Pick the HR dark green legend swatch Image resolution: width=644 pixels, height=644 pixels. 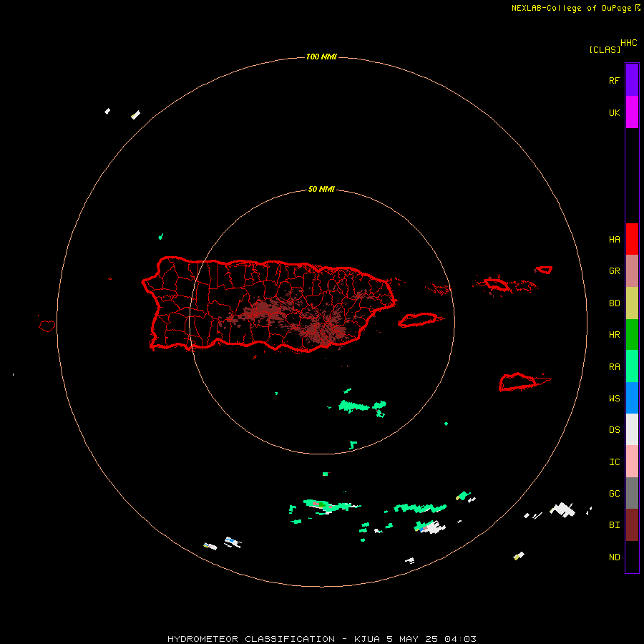point(632,335)
